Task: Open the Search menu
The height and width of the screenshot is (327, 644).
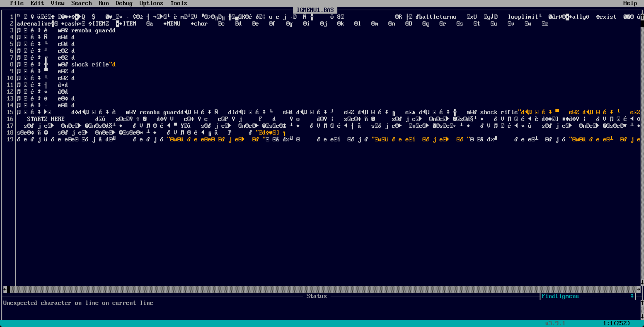Action: (x=81, y=3)
